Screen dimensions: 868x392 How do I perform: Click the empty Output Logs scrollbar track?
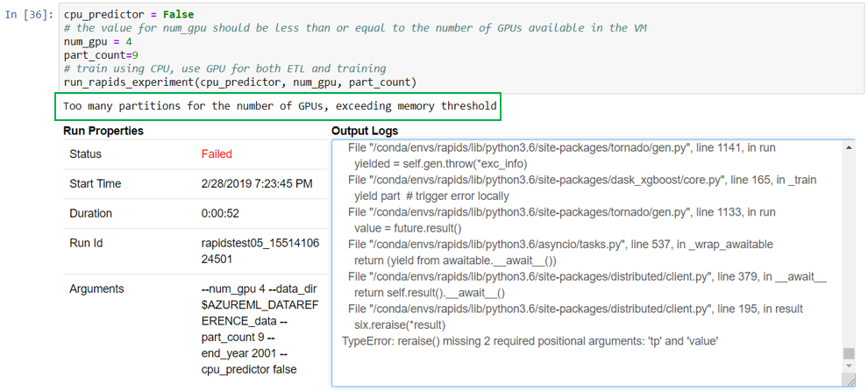coord(848,246)
